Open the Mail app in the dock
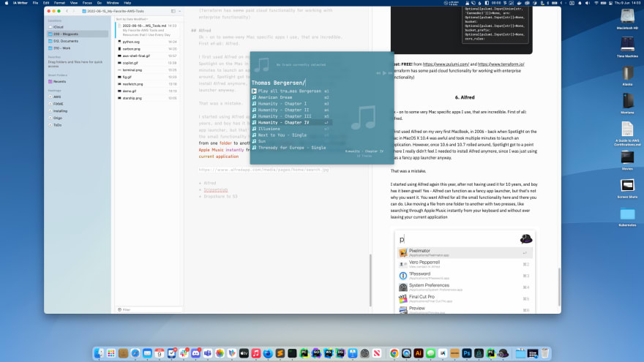The width and height of the screenshot is (644, 362). 147,353
